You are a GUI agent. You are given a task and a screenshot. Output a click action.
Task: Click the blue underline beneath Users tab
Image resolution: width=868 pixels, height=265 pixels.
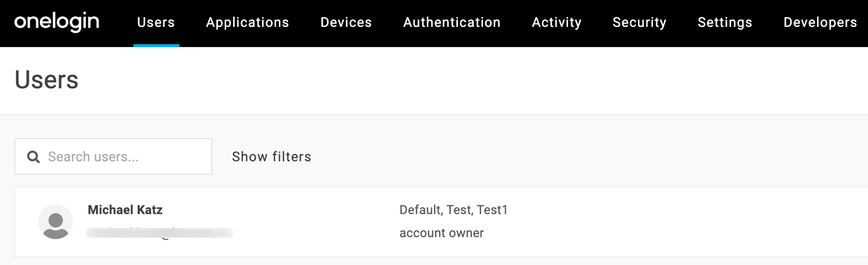[157, 46]
